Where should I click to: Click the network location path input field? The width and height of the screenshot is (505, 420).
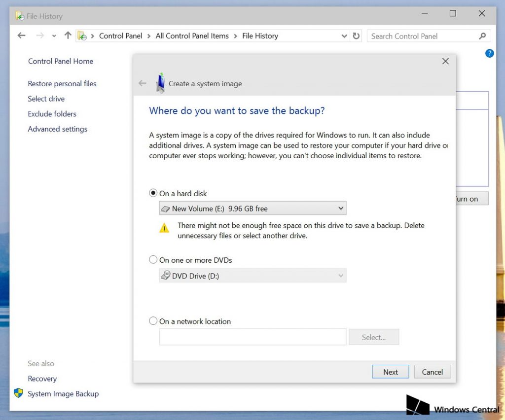252,337
